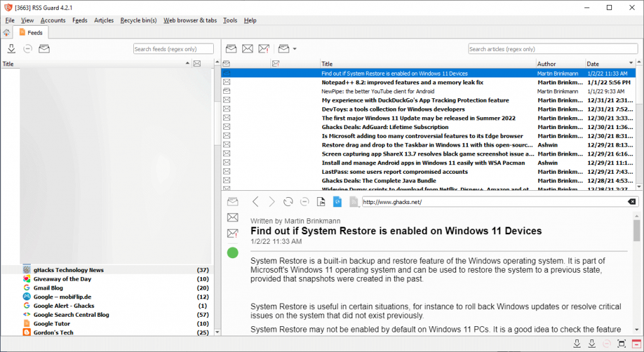Toggle fullscreen via status bar icon

(621, 343)
